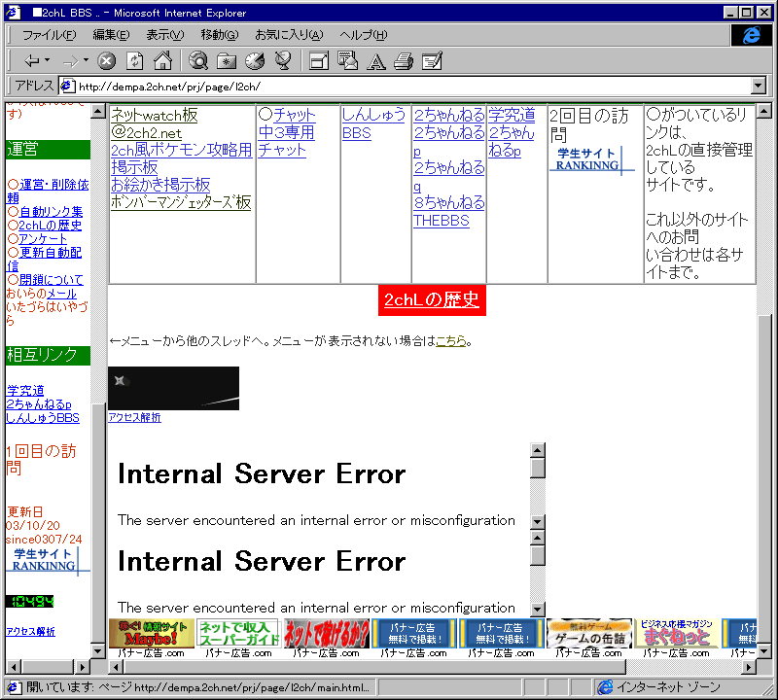The width and height of the screenshot is (778, 700).
Task: Open the アクセス解析 link under the black image
Action: click(x=134, y=417)
